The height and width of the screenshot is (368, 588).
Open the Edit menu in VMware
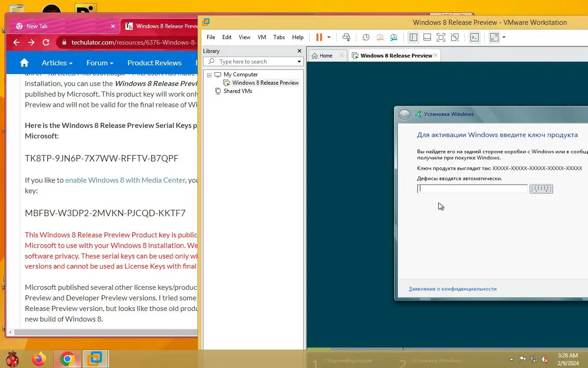[x=227, y=37]
